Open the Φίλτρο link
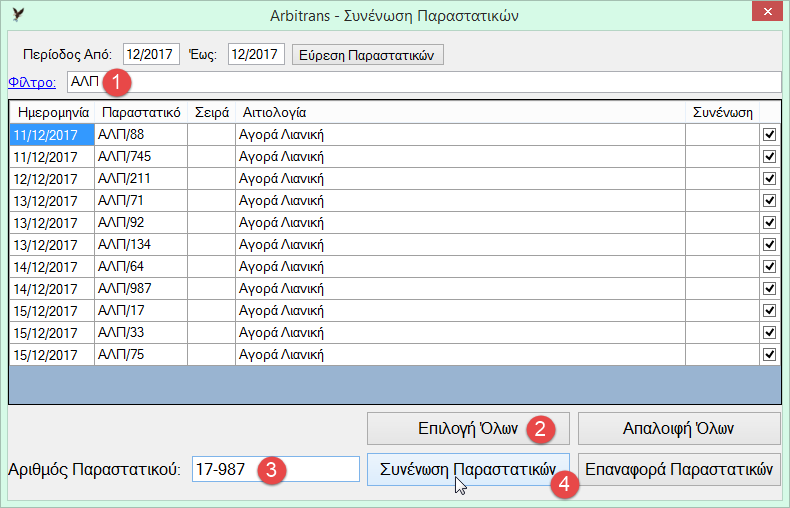 pos(32,82)
